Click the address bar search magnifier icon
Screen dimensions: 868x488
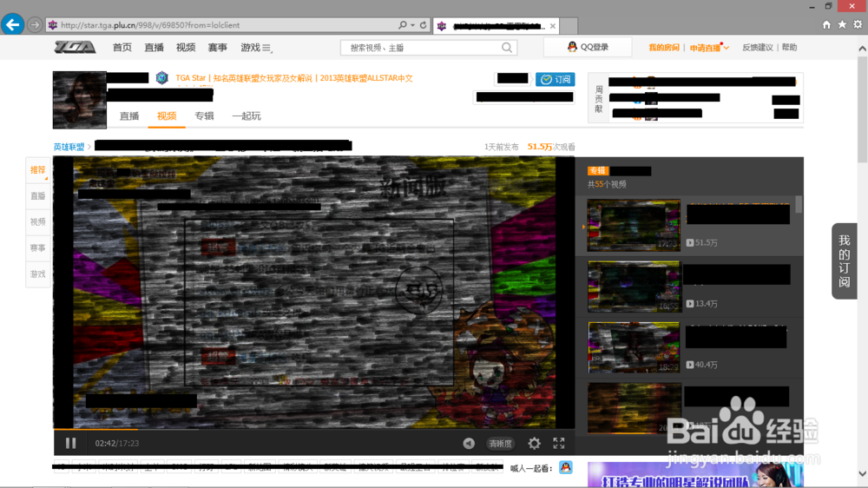(403, 25)
